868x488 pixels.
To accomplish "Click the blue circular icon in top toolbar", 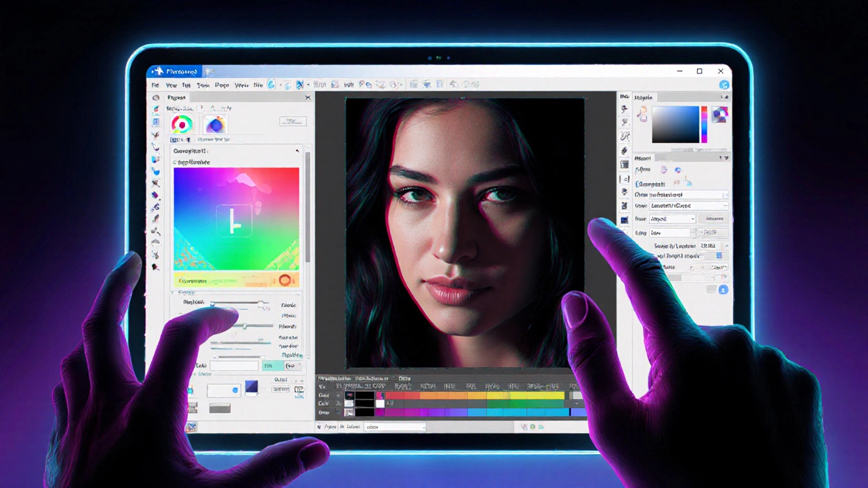I will point(271,85).
